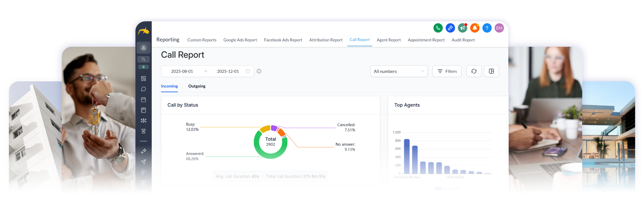The height and width of the screenshot is (208, 644).
Task: Switch to the Outgoing calls tab
Action: [x=197, y=86]
